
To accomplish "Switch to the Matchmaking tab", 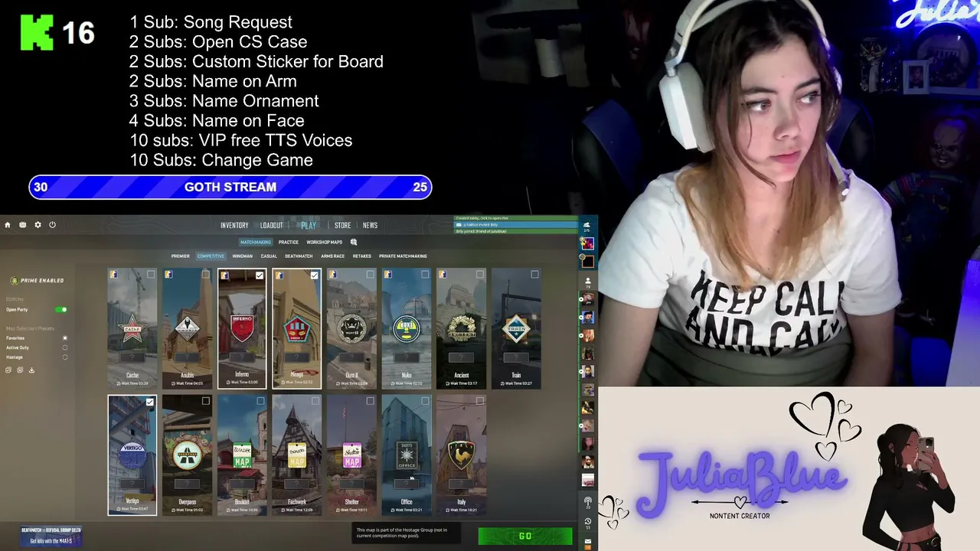I will pyautogui.click(x=255, y=242).
